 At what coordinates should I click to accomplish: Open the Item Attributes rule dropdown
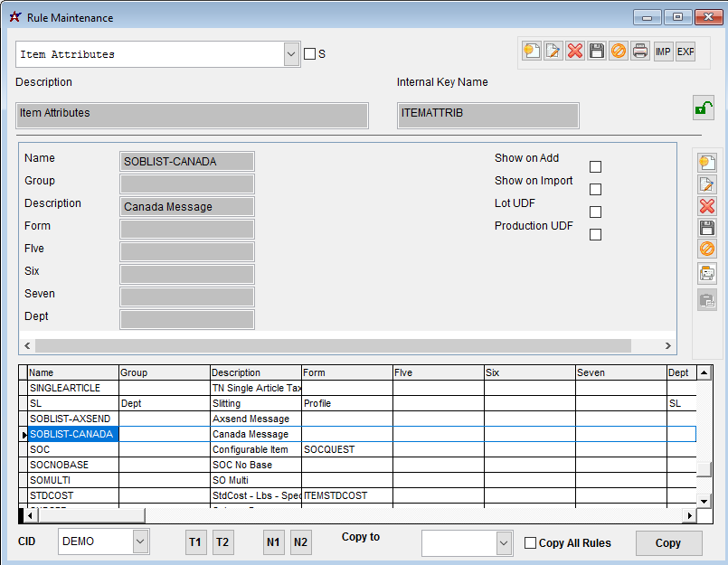[291, 54]
